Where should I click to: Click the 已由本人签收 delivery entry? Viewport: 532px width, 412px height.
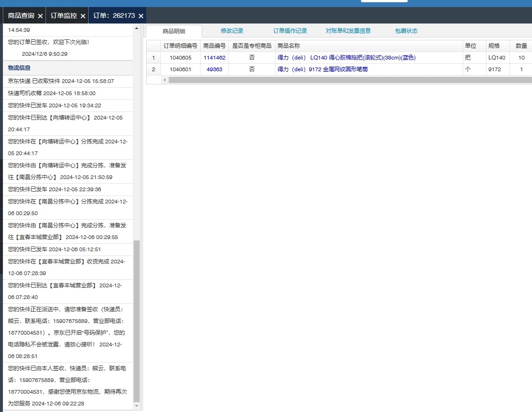pos(68,386)
